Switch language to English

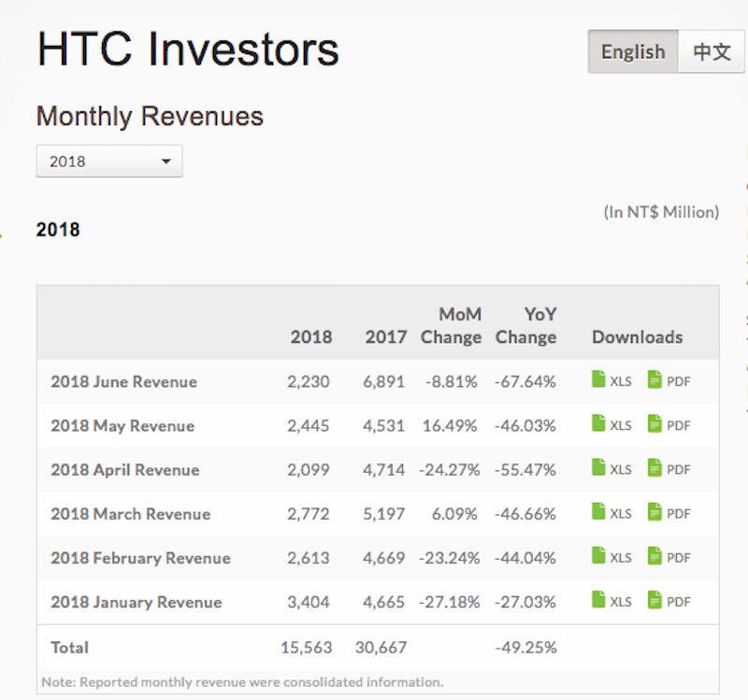pos(633,51)
